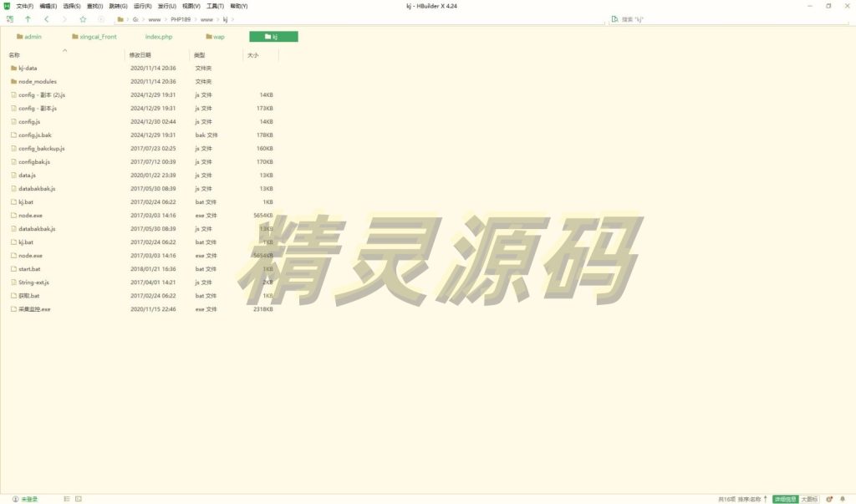This screenshot has height=504, width=856.
Task: Click the 共16项 item count
Action: point(726,499)
